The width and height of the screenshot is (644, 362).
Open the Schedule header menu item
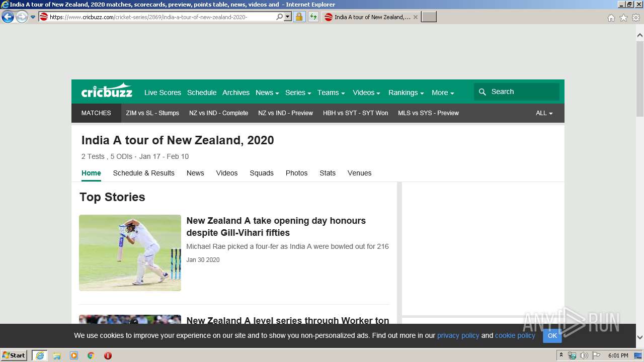[202, 93]
